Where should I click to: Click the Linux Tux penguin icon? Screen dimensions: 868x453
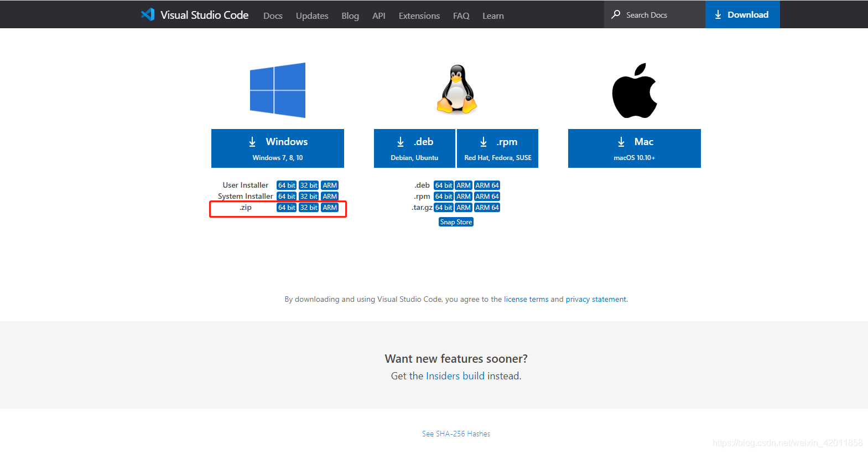456,90
